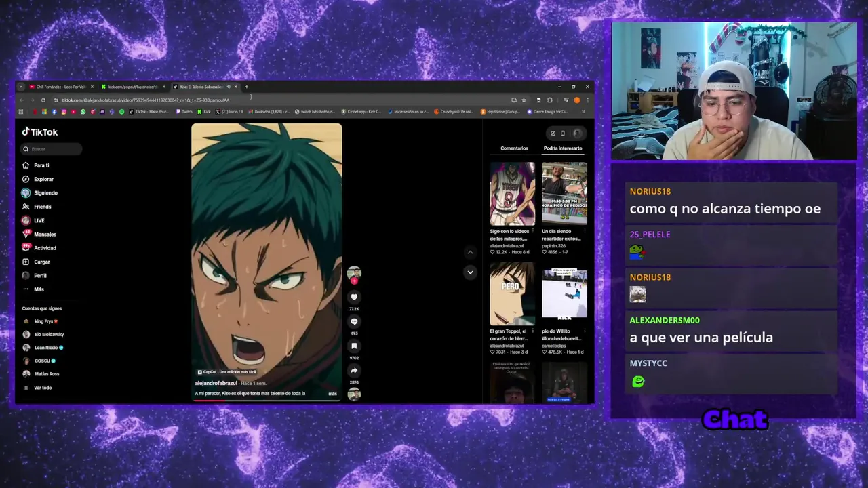This screenshot has height=488, width=868.
Task: Open Lean Riccio followed account
Action: [x=43, y=348]
